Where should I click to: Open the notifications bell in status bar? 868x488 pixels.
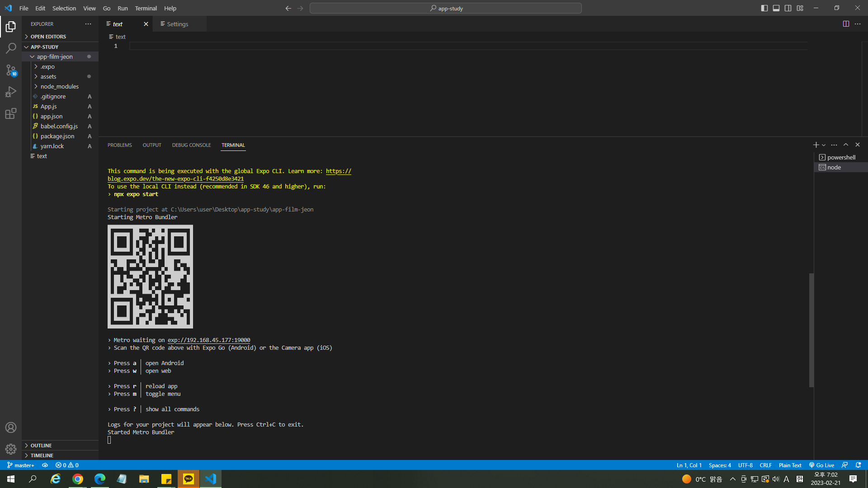(x=858, y=465)
